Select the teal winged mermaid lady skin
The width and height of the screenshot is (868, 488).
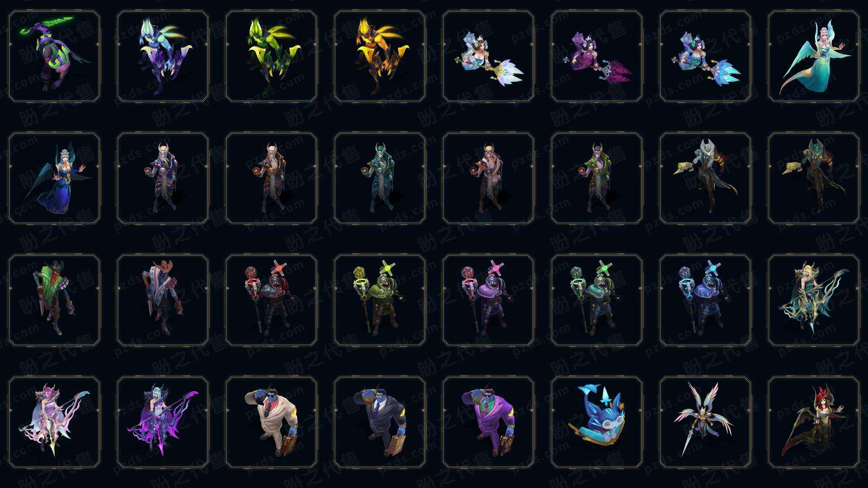(x=814, y=56)
